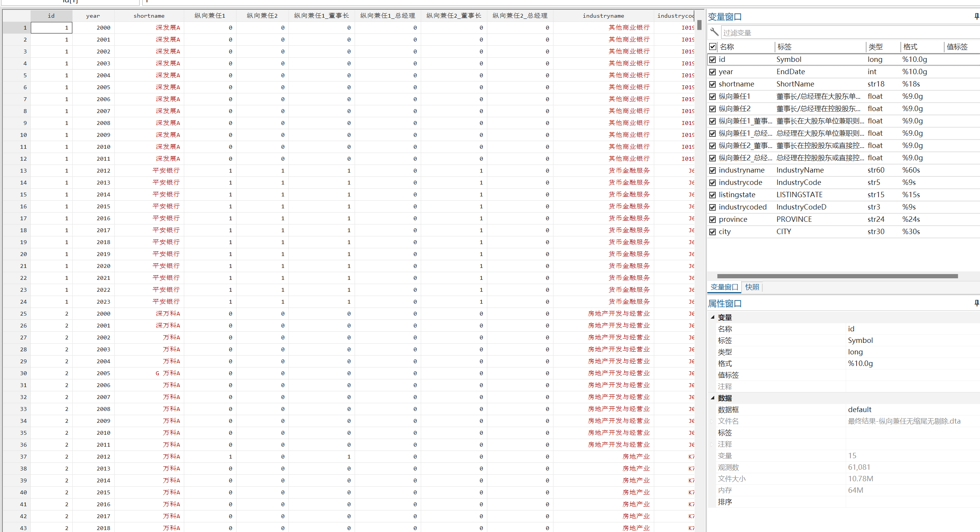The image size is (980, 532).
Task: Click the pin icon of 属性窗口 panel
Action: click(976, 303)
